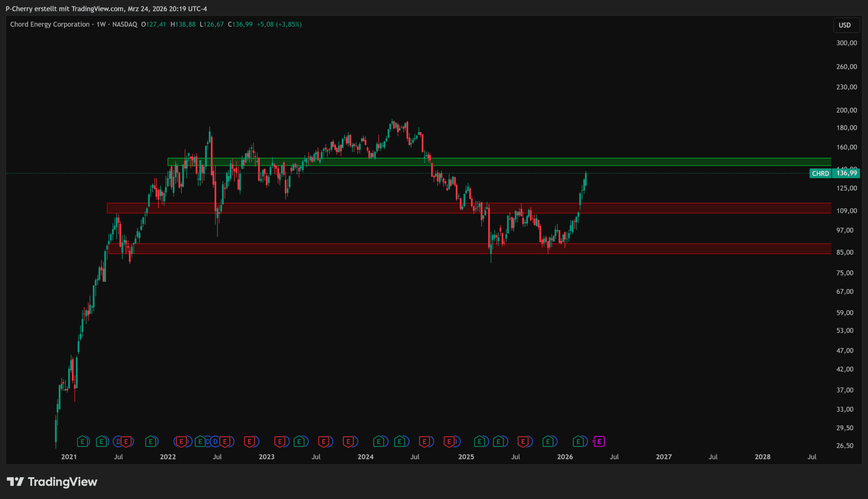Click the CHRD symbol tag on the price axis
The height and width of the screenshot is (499, 868).
(x=820, y=174)
